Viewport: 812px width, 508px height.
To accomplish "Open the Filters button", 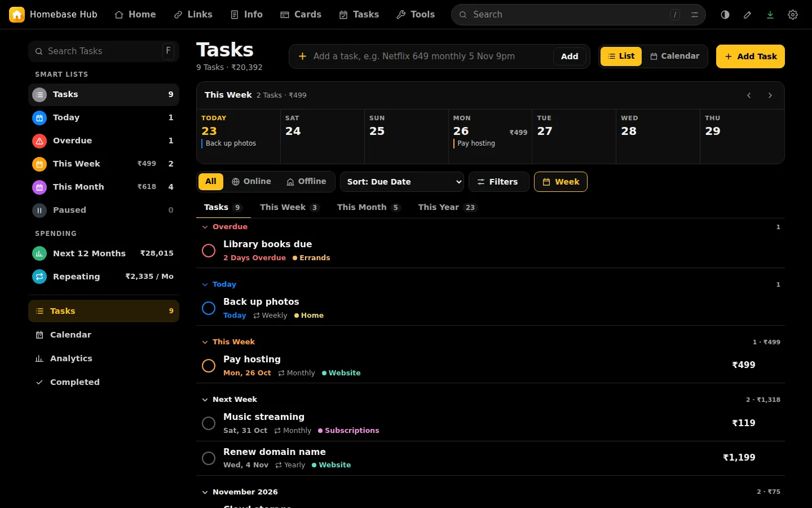I will coord(498,182).
